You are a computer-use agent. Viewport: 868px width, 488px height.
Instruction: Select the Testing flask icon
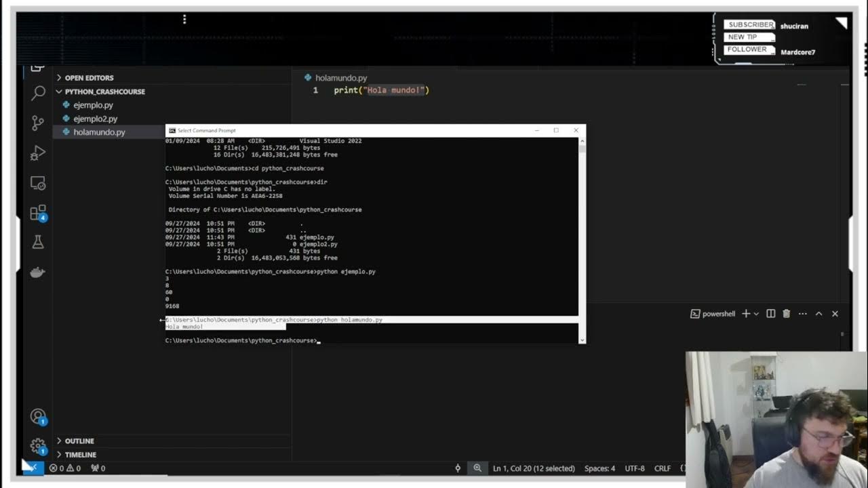click(x=37, y=241)
